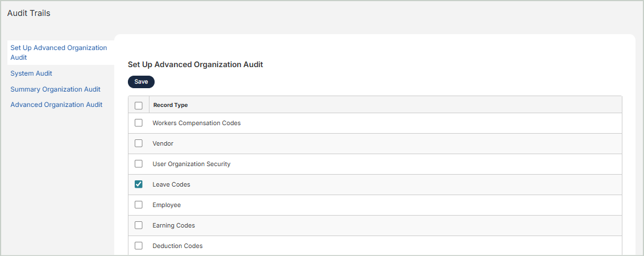644x256 pixels.
Task: Go to System Audit in the sidebar
Action: (31, 73)
